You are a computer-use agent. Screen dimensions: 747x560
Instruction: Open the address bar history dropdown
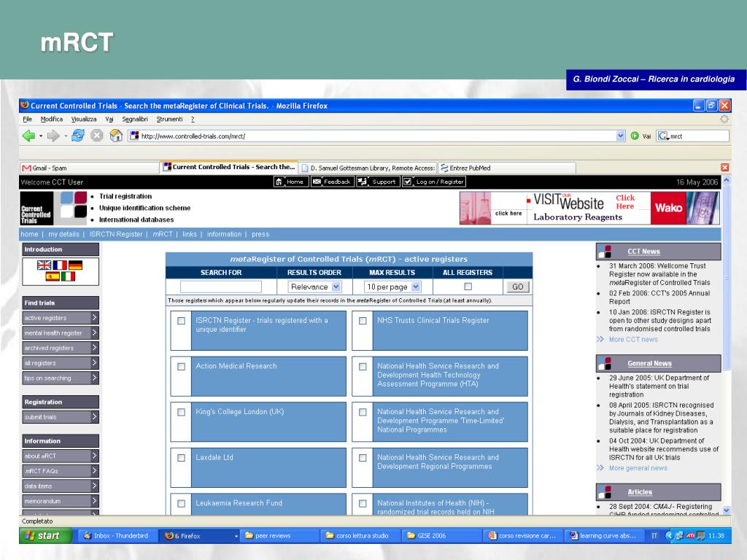click(x=620, y=136)
